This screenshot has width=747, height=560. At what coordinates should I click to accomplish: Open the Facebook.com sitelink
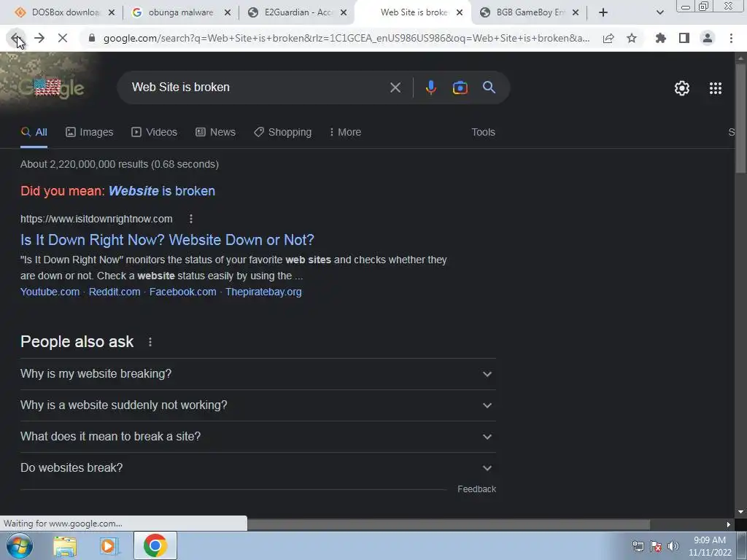[x=183, y=292]
